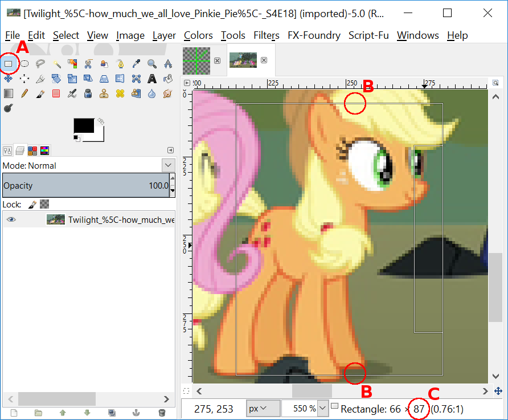Select the Bucket Fill tool
Image resolution: width=508 pixels, height=420 pixels.
pyautogui.click(x=168, y=79)
